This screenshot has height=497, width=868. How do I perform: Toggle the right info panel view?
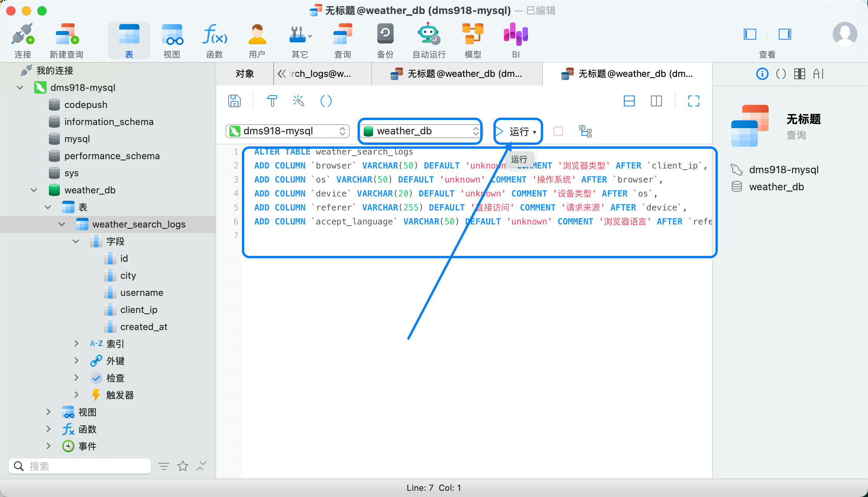pos(785,34)
